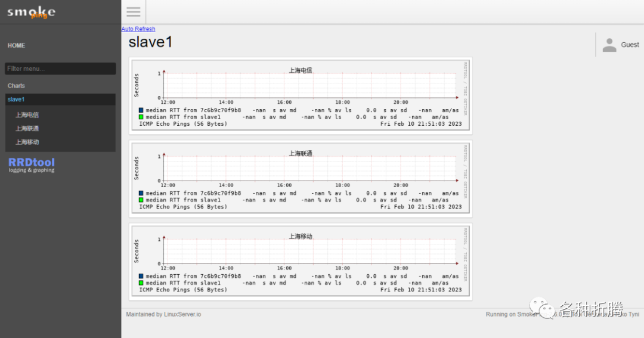The height and width of the screenshot is (338, 644).
Task: Click the 上海移动 graph title text
Action: coord(301,237)
